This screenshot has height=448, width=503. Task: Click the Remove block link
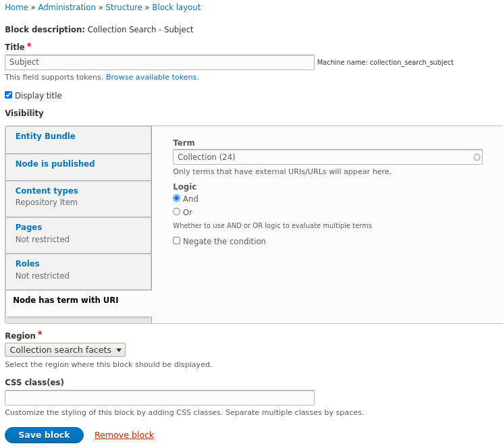point(124,435)
